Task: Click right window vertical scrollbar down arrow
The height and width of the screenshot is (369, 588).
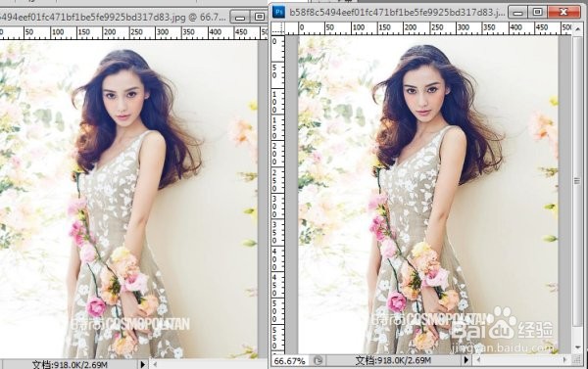Action: coord(577,347)
